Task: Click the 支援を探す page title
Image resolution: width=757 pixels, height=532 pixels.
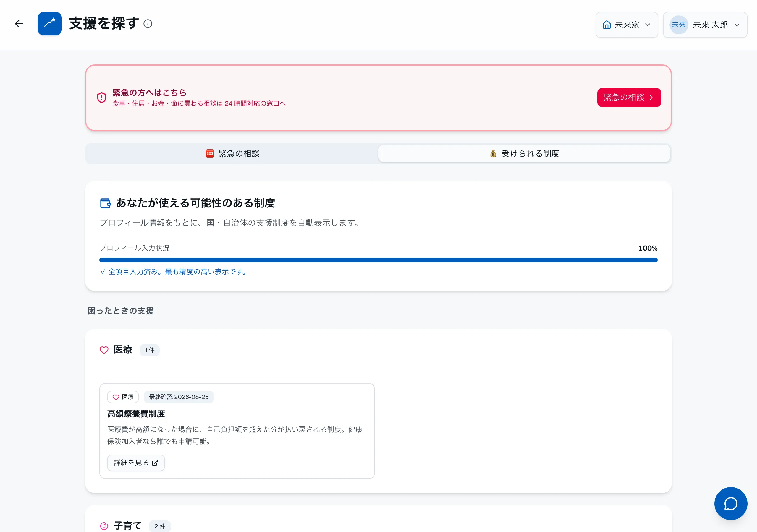Action: coord(104,23)
